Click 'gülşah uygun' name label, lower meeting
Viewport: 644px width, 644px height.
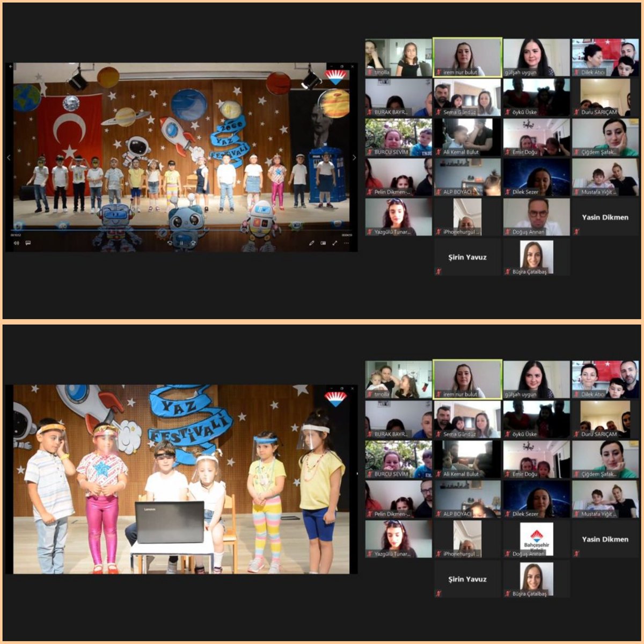[x=521, y=394]
